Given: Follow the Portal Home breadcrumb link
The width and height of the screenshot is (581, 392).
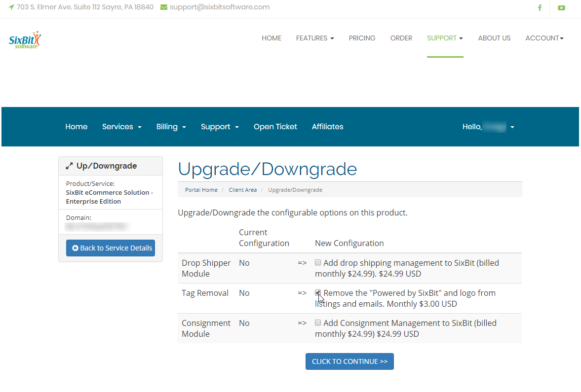Looking at the screenshot, I should click(x=201, y=190).
